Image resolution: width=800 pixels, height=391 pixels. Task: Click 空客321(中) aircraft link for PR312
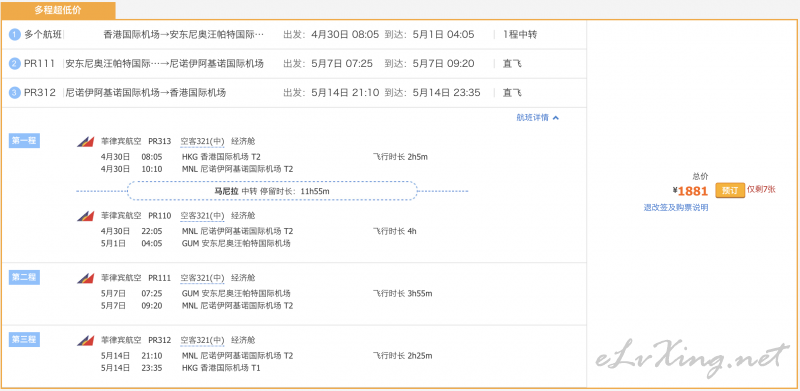click(x=202, y=340)
